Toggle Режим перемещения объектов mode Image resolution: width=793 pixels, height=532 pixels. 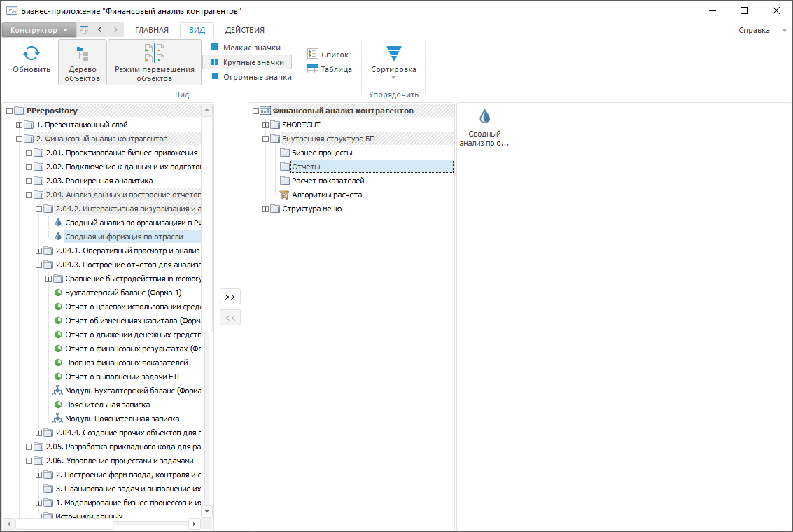[154, 62]
